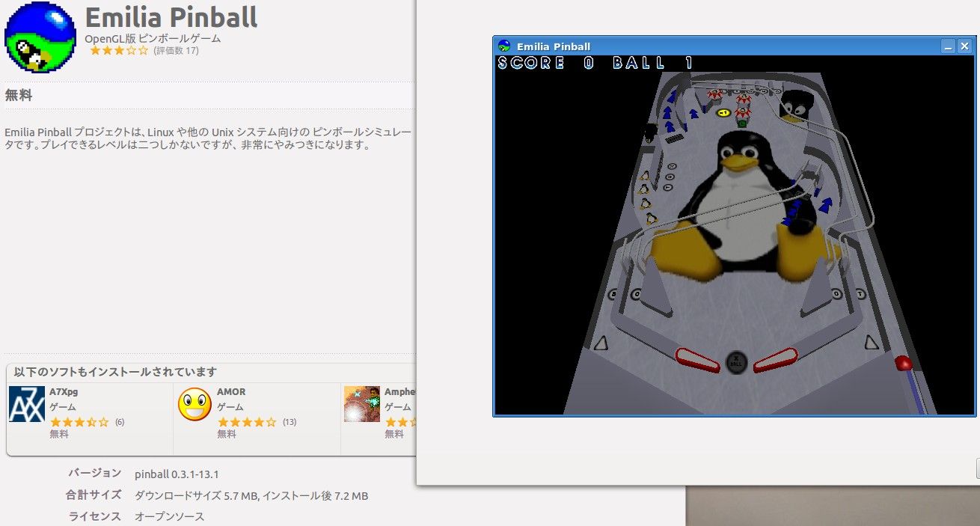Click the red ball in the plunger lane
The image size is (980, 526).
point(904,363)
